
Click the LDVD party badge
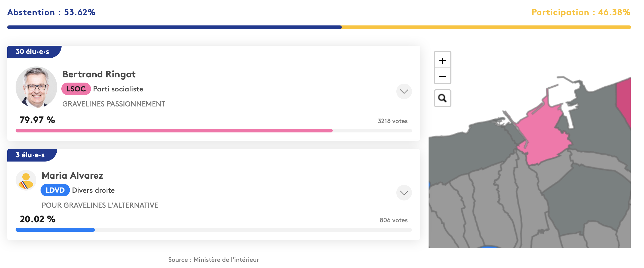(x=55, y=190)
